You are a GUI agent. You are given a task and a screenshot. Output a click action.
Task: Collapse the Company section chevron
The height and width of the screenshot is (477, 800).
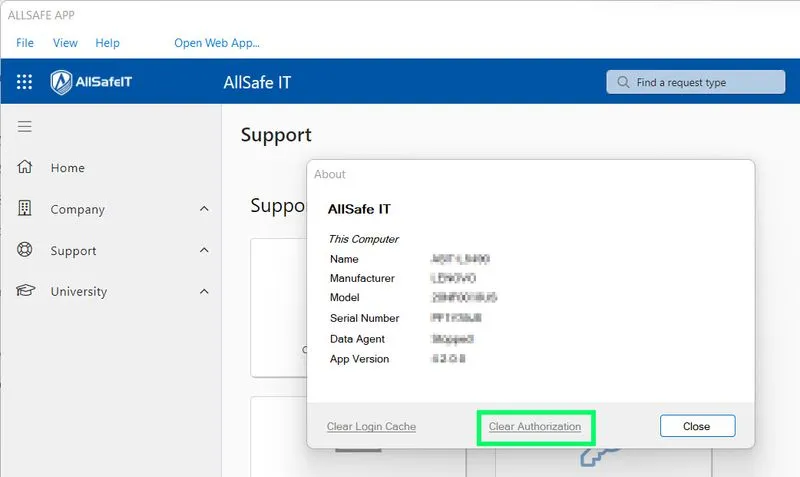click(x=204, y=209)
